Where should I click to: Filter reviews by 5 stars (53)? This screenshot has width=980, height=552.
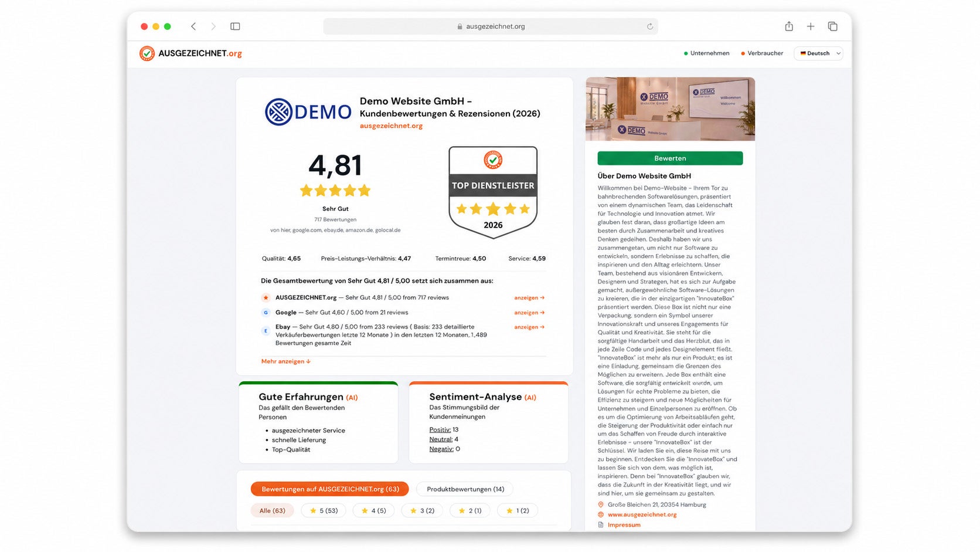324,511
